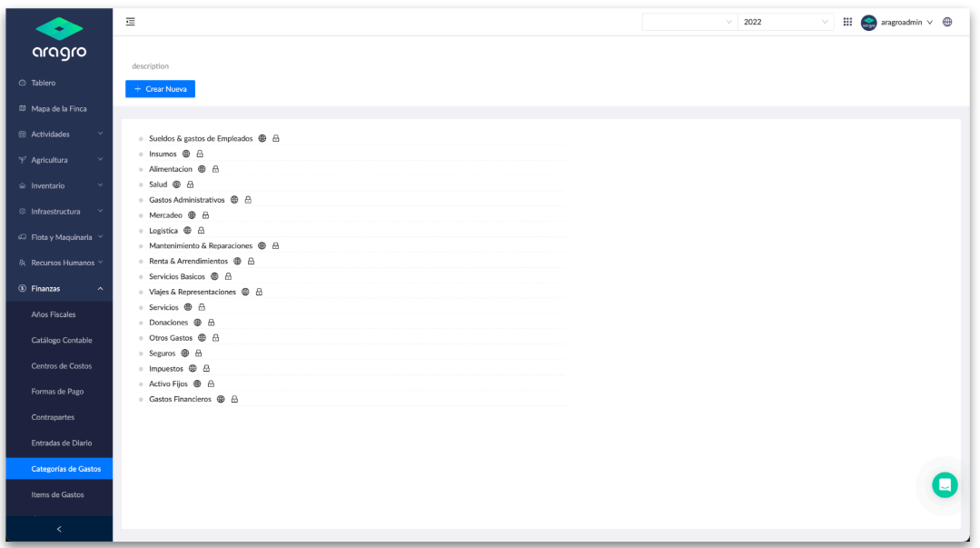Expand Recursos Humanos menu
Screen dimensions: 980x548
pos(59,263)
